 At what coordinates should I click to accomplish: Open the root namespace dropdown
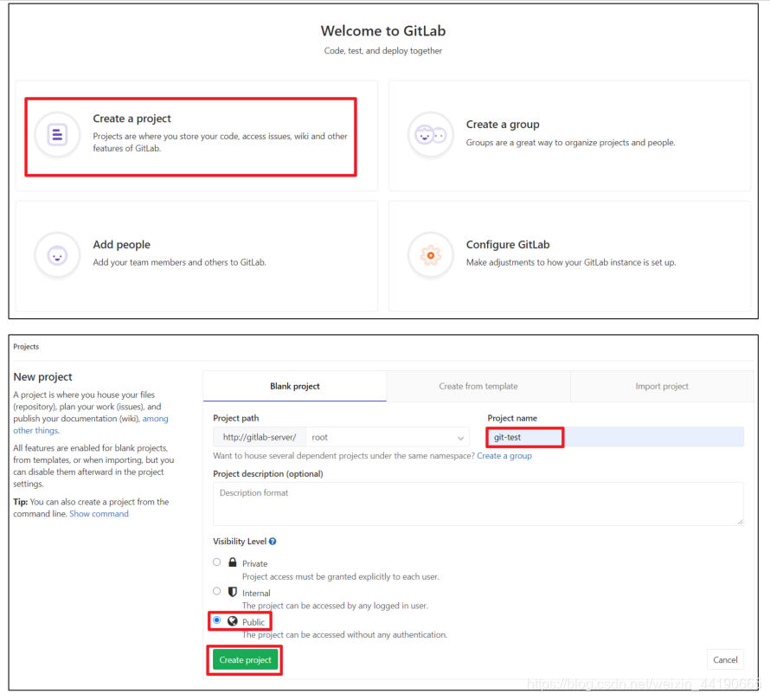(x=388, y=437)
